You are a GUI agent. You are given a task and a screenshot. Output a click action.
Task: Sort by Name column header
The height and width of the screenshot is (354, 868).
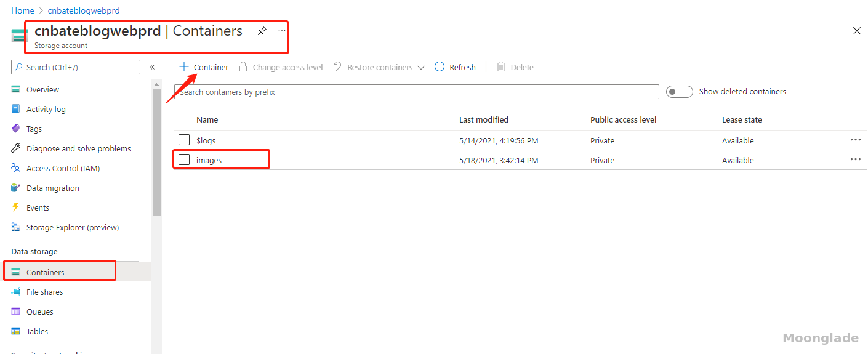pos(207,120)
